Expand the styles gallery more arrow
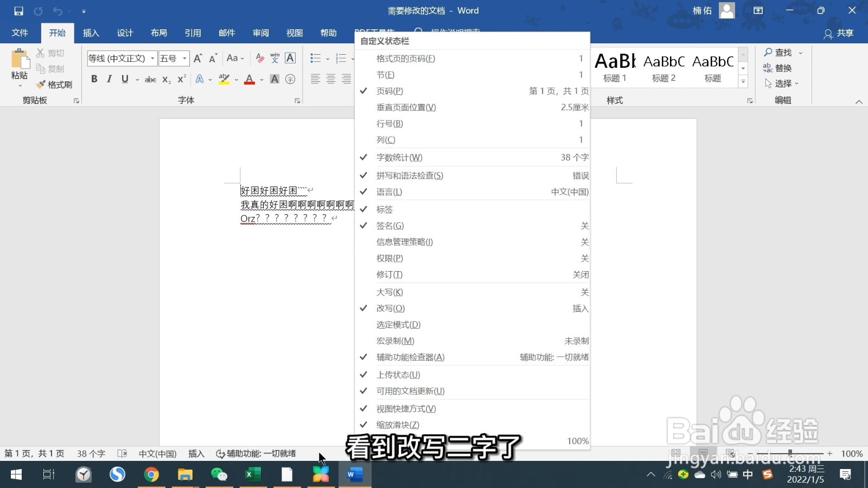This screenshot has width=868, height=488. [x=743, y=81]
